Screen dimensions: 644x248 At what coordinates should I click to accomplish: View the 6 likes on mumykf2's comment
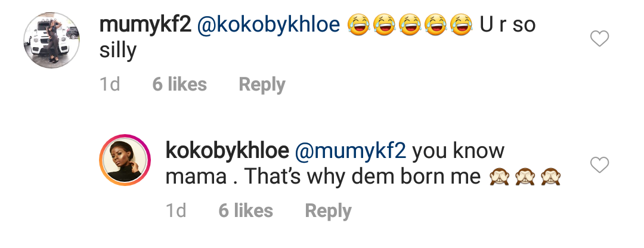(179, 85)
